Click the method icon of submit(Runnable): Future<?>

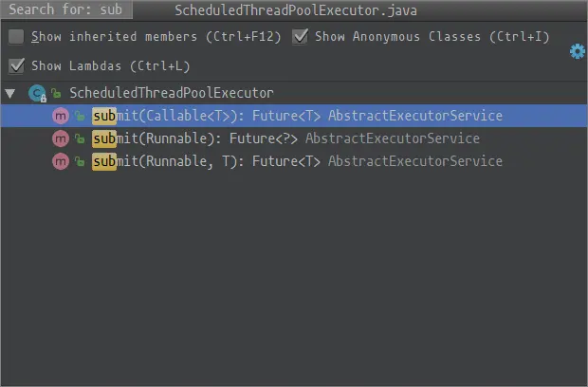[61, 138]
